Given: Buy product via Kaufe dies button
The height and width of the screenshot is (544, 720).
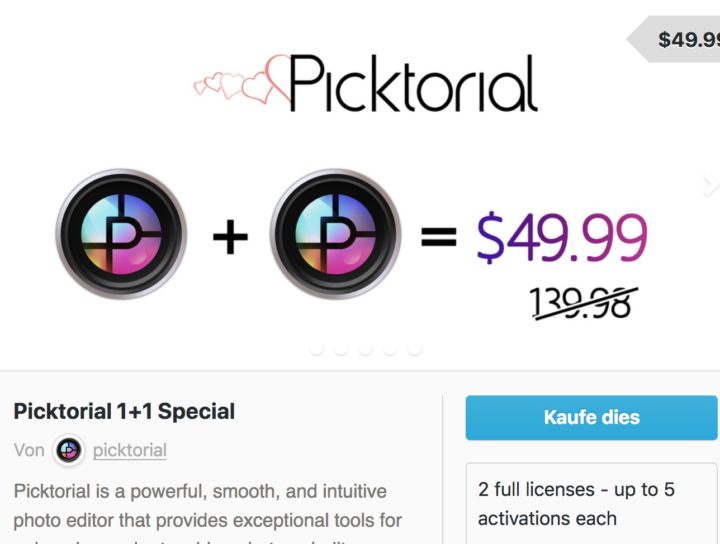Looking at the screenshot, I should coord(591,418).
